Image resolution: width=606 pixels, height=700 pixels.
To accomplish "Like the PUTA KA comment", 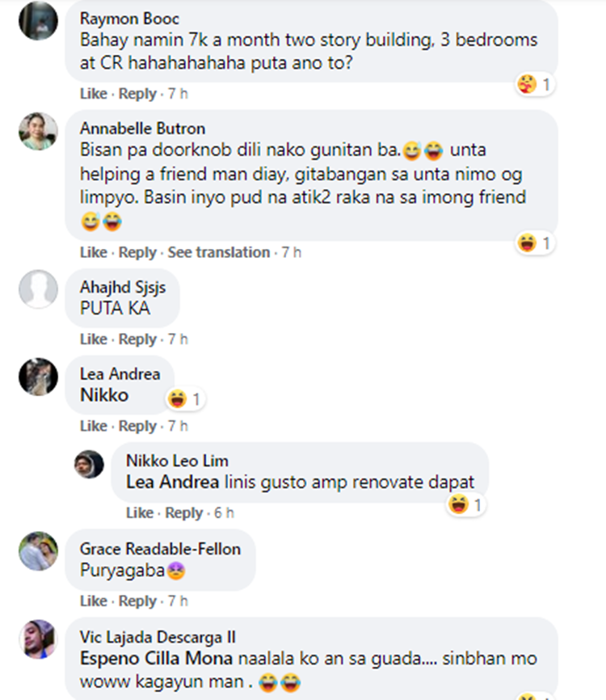I will [x=94, y=339].
